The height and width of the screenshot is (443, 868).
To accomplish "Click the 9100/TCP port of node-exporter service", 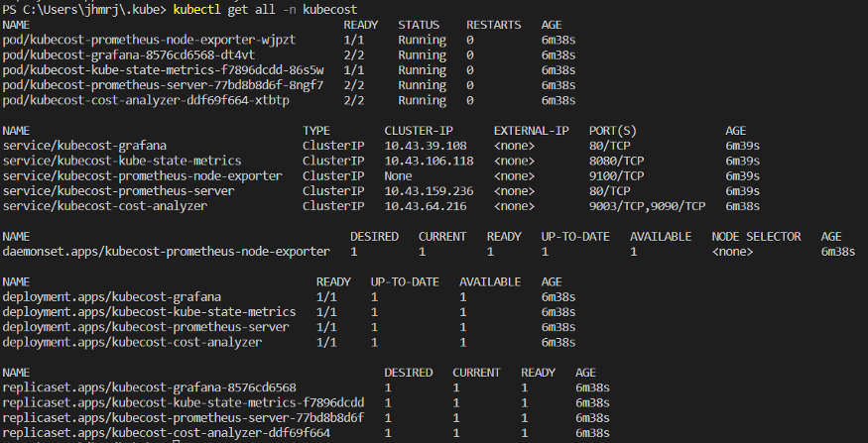I will (609, 175).
